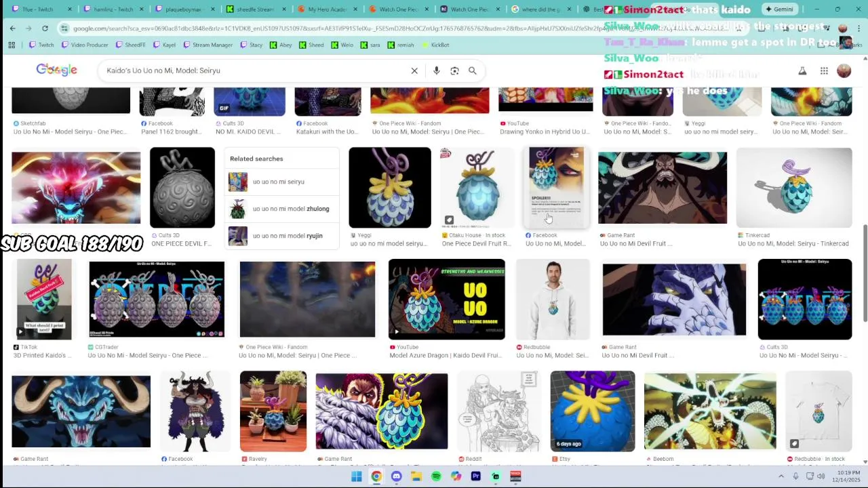Image resolution: width=868 pixels, height=488 pixels.
Task: Open Discord from the taskbar
Action: click(x=397, y=476)
